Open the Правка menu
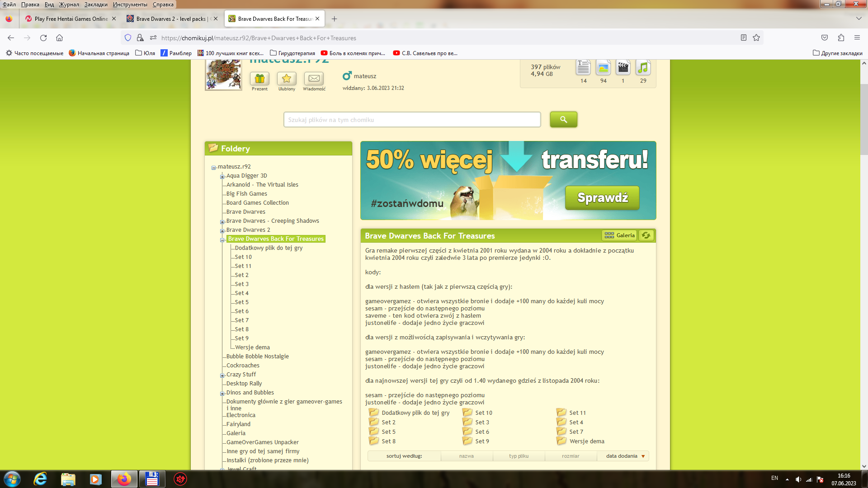868x488 pixels. pyautogui.click(x=30, y=5)
